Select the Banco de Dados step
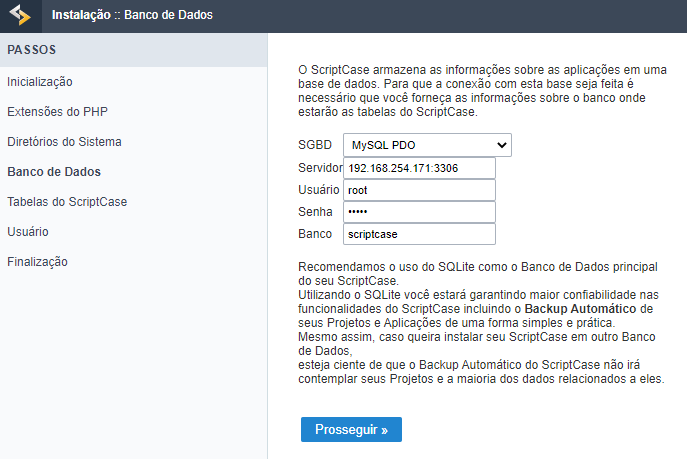Image resolution: width=687 pixels, height=459 pixels. point(54,172)
